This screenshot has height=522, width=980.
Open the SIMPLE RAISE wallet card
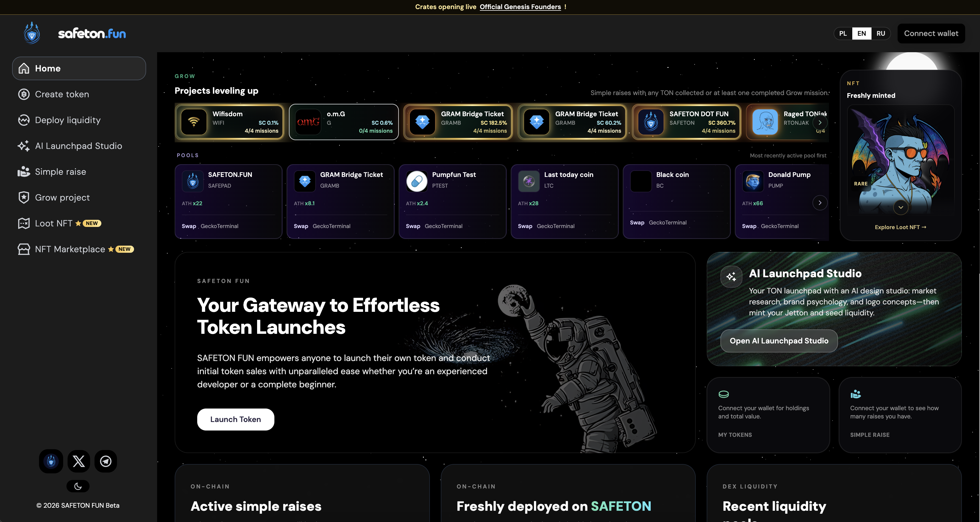pos(900,415)
